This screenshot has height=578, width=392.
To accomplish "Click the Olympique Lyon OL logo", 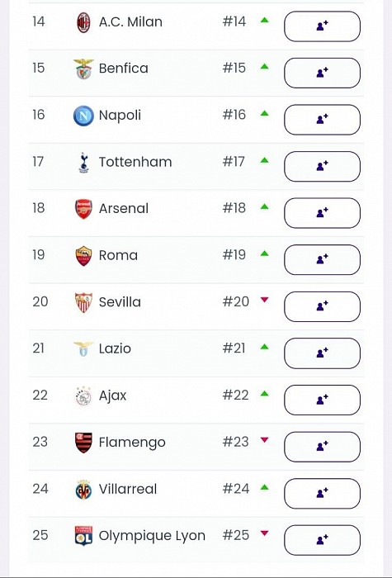I will point(83,536).
